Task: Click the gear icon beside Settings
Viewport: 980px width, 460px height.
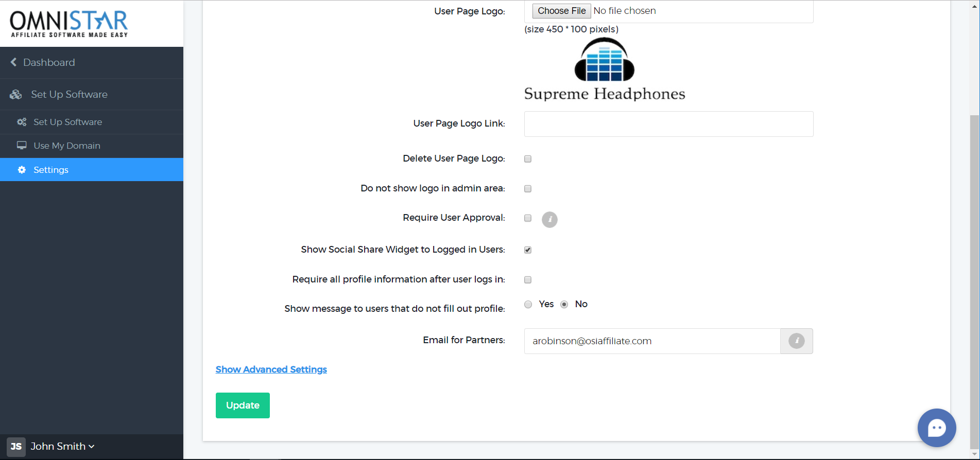Action: click(x=22, y=170)
